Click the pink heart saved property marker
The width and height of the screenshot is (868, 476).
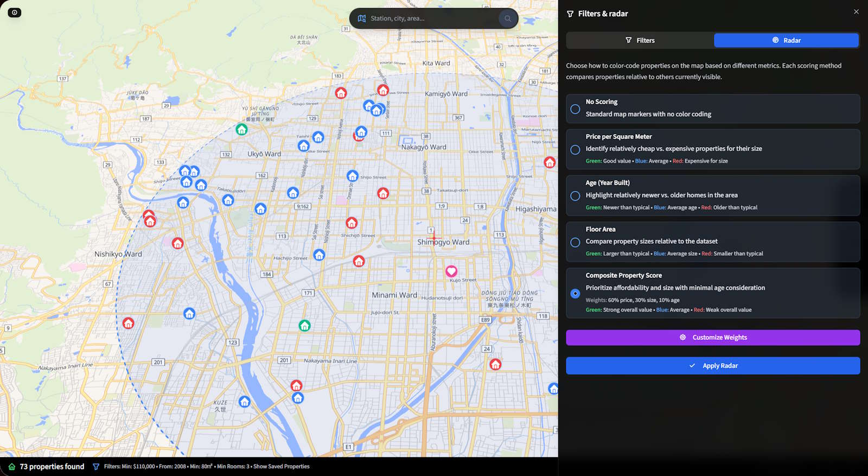tap(451, 271)
